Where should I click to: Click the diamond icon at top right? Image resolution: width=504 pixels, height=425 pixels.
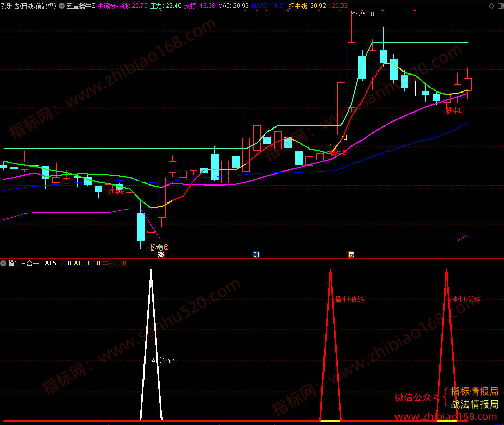pyautogui.click(x=491, y=6)
